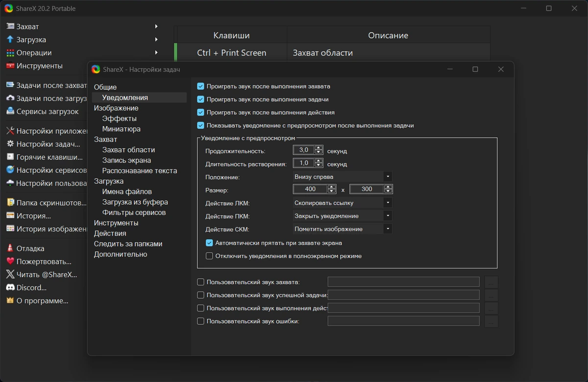Open Распознавание текста settings section
The width and height of the screenshot is (588, 382).
(140, 171)
